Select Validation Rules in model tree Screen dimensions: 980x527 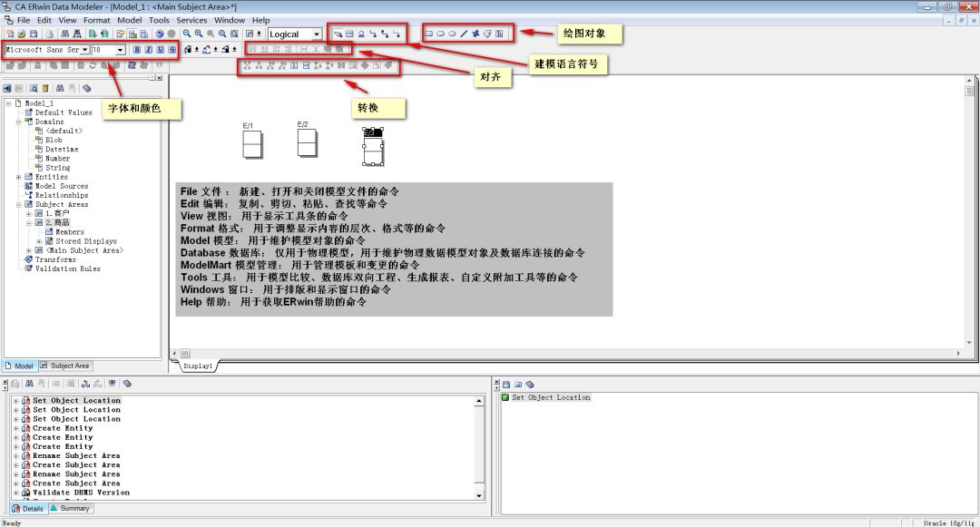pyautogui.click(x=67, y=268)
